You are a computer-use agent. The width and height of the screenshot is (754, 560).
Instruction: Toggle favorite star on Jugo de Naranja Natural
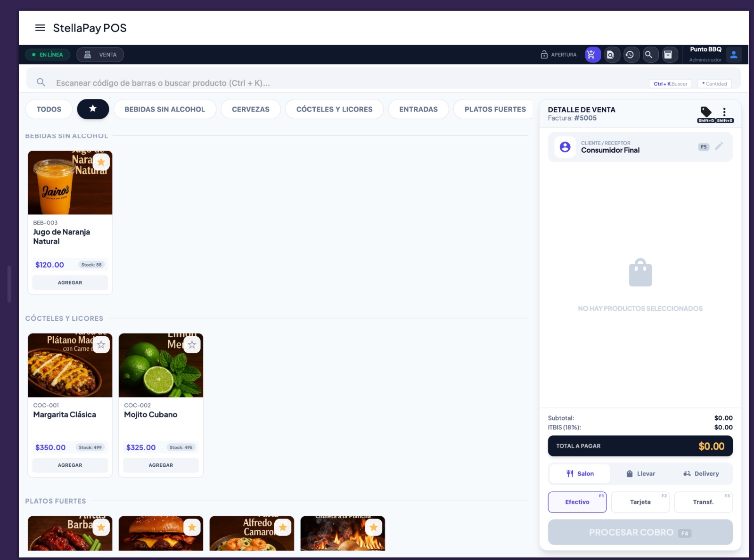pyautogui.click(x=101, y=162)
